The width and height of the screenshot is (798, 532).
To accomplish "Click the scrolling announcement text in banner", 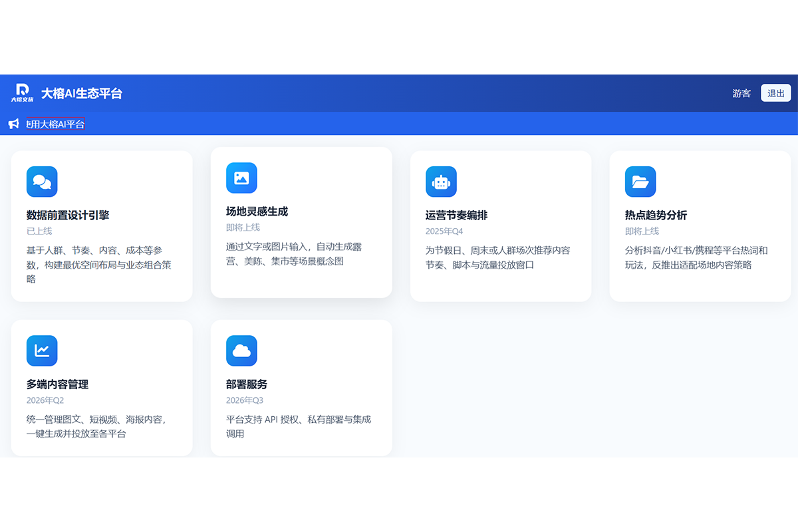I will point(55,124).
